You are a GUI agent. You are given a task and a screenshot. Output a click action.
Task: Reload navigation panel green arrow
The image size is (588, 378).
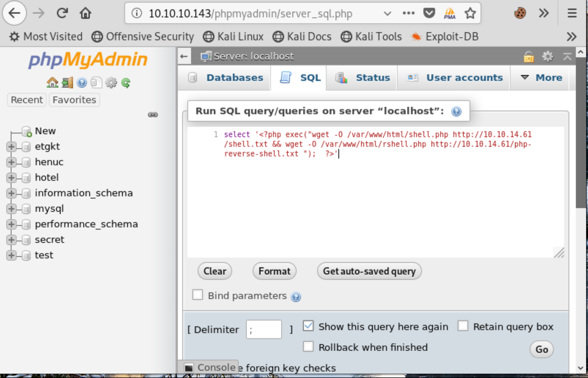126,83
